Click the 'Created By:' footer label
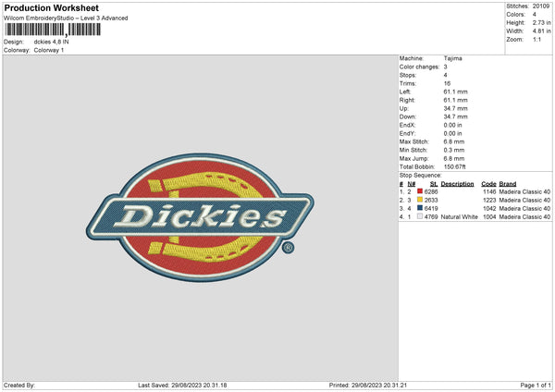The image size is (555, 392). point(19,385)
